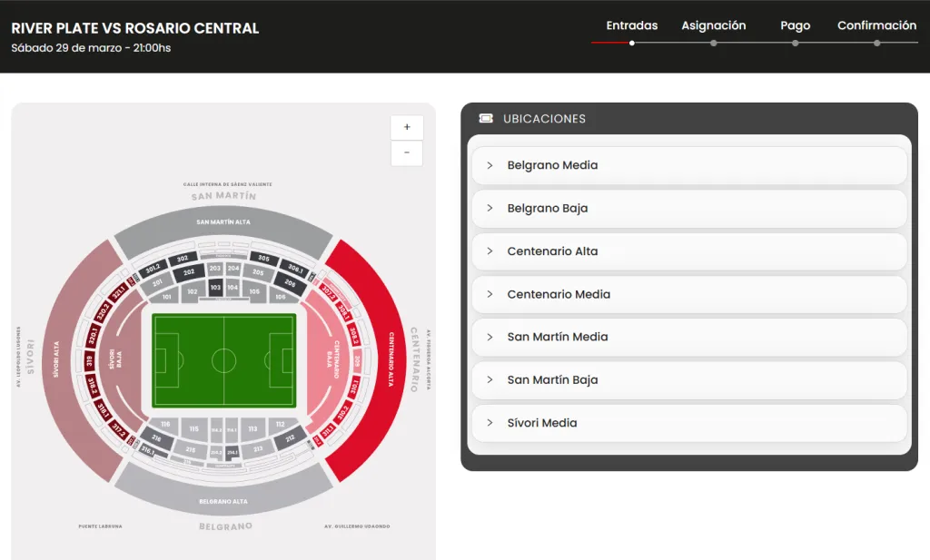Viewport: 930px width, 560px height.
Task: Switch to the Asignación step
Action: 714,25
